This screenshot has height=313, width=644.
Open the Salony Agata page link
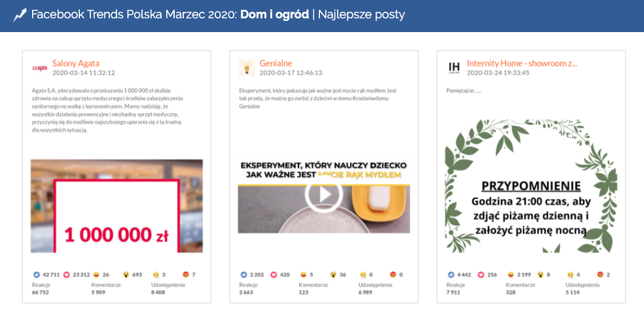(x=75, y=64)
